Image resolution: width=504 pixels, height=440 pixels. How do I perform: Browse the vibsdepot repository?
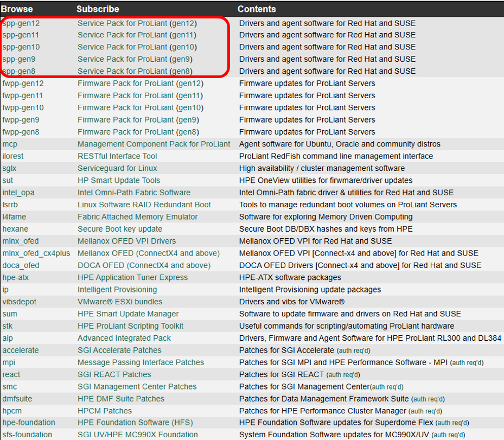[x=20, y=302]
